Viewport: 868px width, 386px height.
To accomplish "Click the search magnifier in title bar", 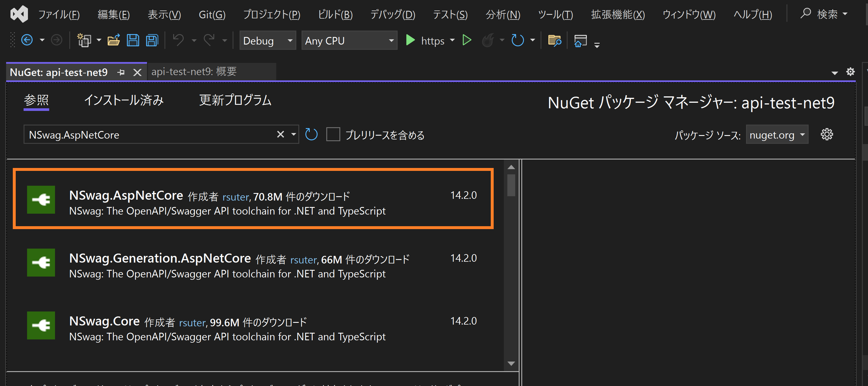I will [x=805, y=13].
